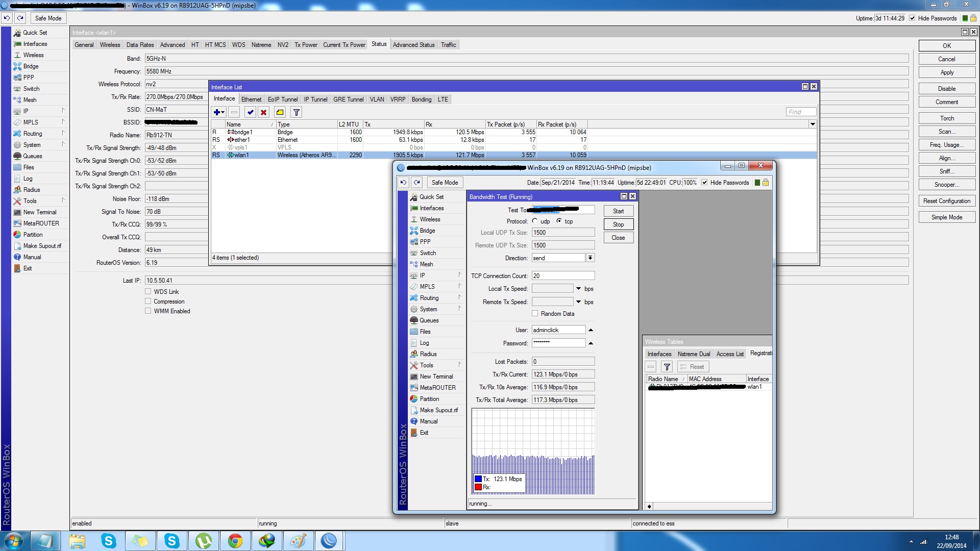Image resolution: width=980 pixels, height=551 pixels.
Task: Open Local Tx Speed dropdown arrow
Action: (578, 289)
